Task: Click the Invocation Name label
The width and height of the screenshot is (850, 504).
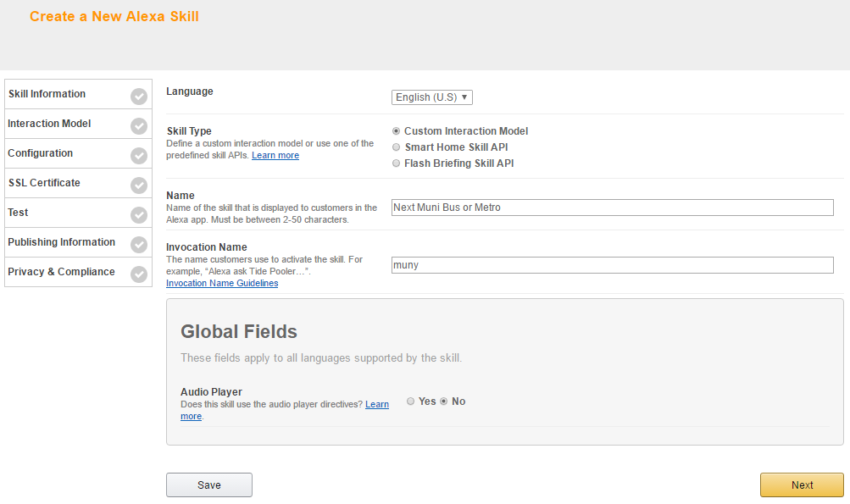Action: point(207,247)
